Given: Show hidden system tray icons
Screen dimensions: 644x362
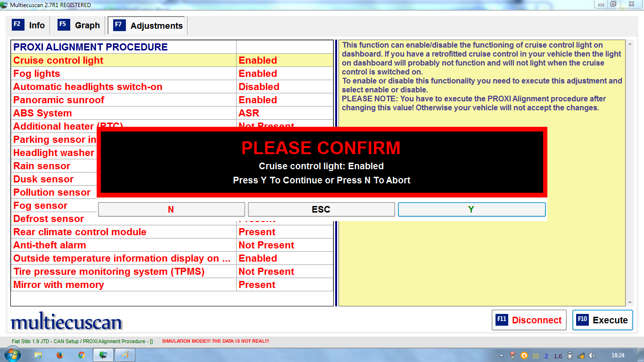Looking at the screenshot, I should (503, 355).
